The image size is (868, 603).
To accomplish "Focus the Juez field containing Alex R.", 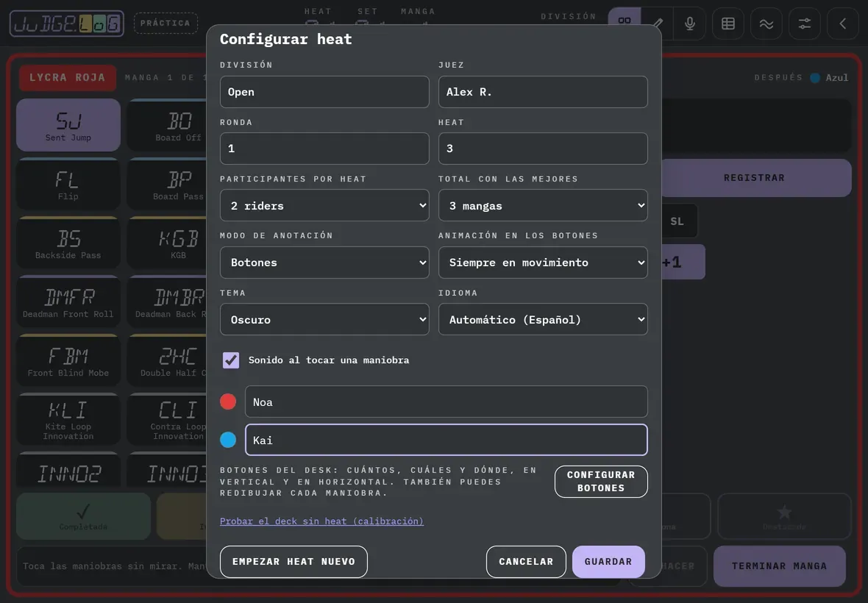I will 543,92.
